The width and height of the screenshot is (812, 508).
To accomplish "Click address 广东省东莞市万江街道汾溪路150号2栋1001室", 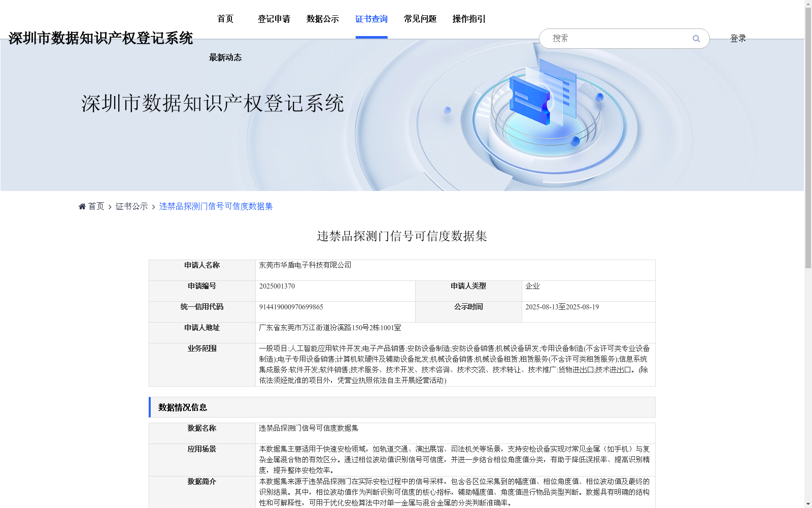I will [x=330, y=328].
